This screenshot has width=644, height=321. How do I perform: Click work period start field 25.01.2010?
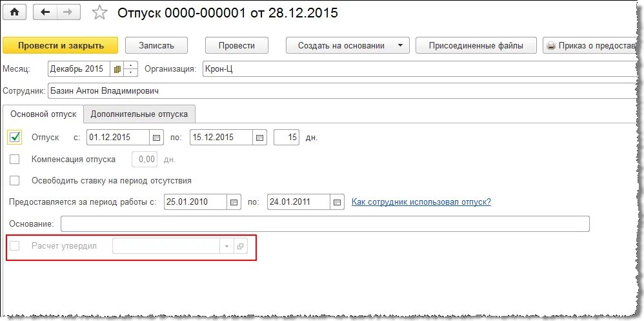(196, 202)
